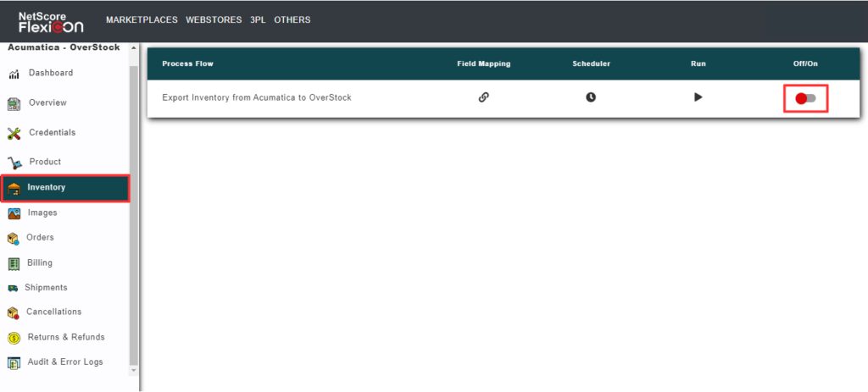The image size is (868, 392).
Task: Open the Scheduler clock icon
Action: pyautogui.click(x=591, y=97)
